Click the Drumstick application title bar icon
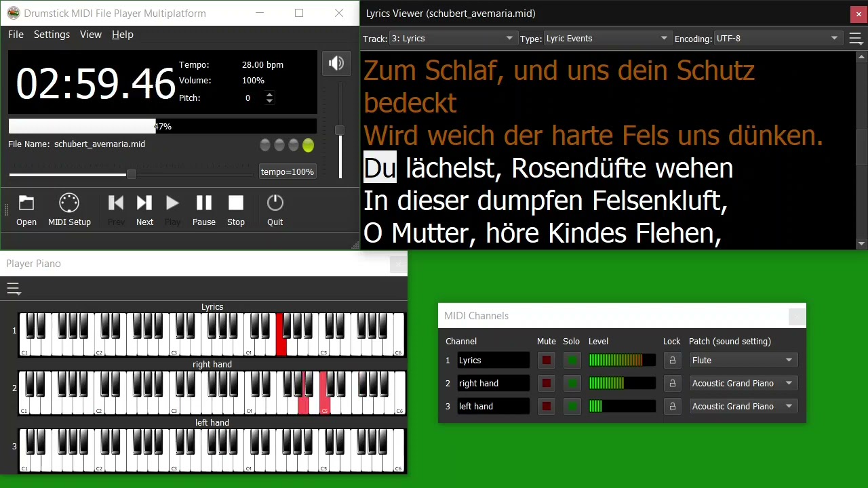 pos(13,13)
